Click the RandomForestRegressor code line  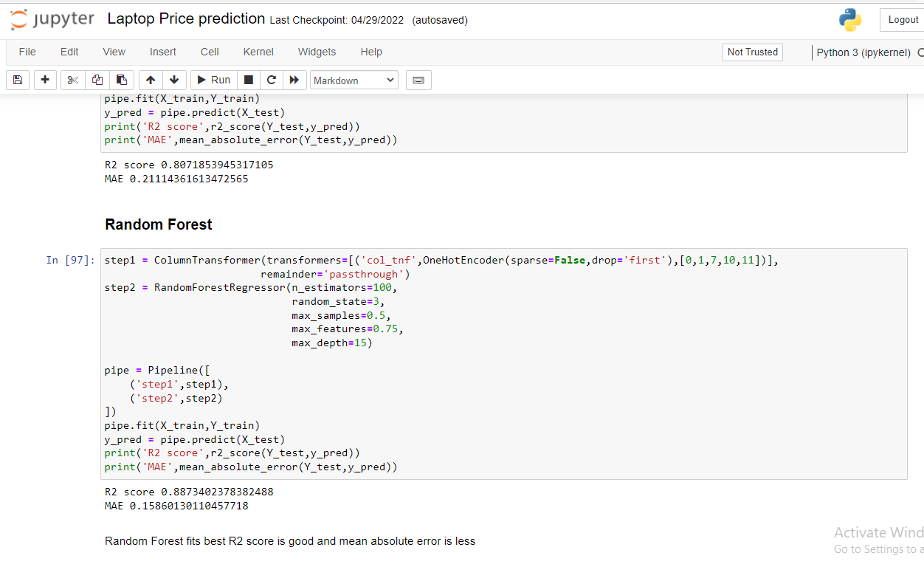[x=251, y=287]
